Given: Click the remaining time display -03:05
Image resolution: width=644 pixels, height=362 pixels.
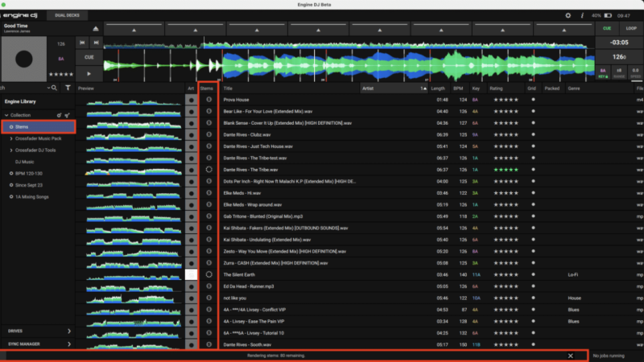Looking at the screenshot, I should [x=619, y=43].
